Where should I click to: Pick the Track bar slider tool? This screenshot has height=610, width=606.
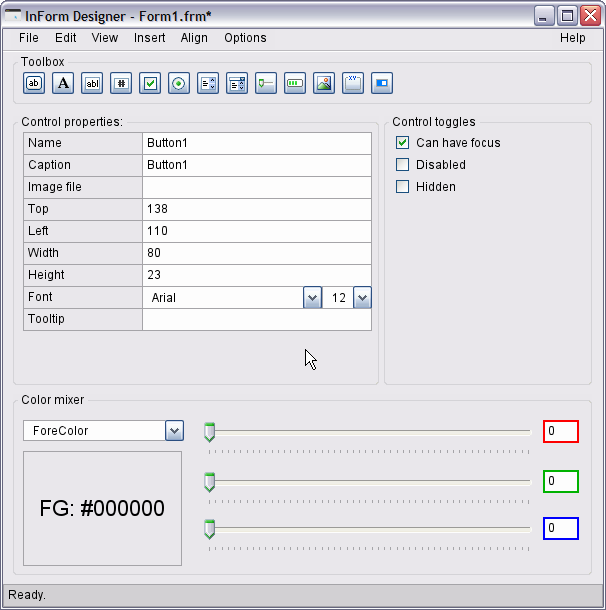[266, 83]
